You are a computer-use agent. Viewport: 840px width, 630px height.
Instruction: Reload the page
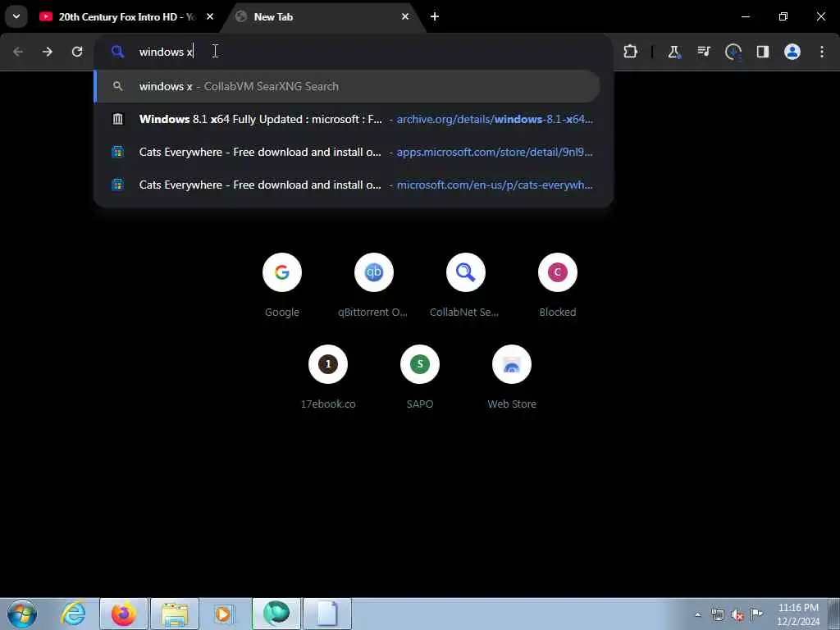tap(77, 52)
